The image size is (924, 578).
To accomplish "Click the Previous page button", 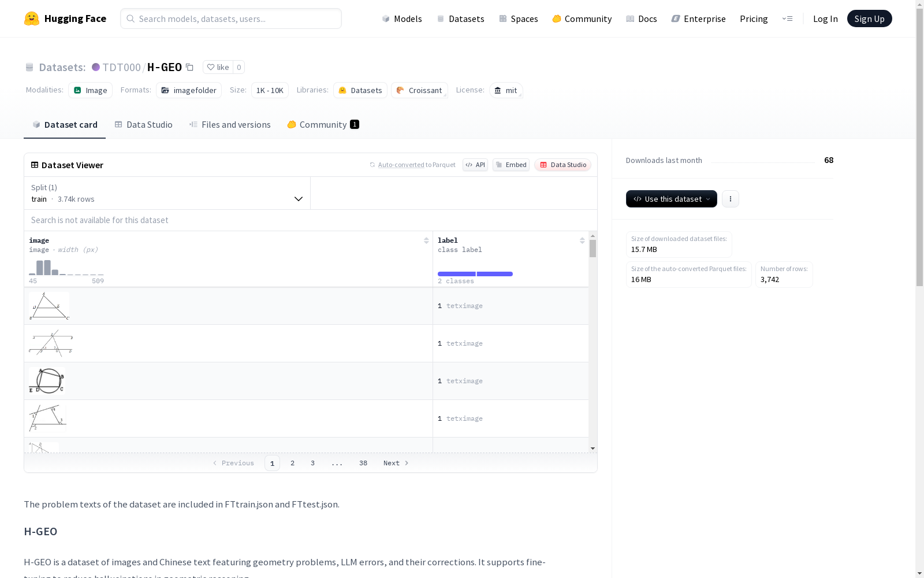I will [233, 463].
